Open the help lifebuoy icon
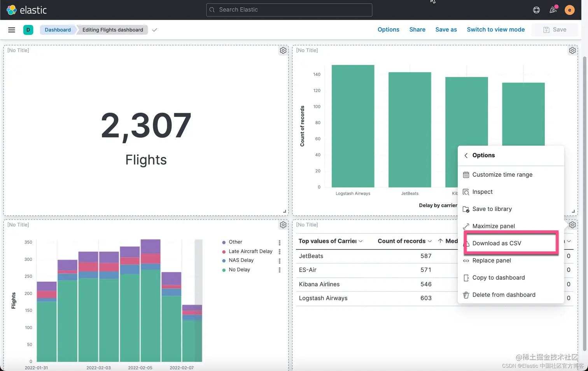 coord(536,10)
